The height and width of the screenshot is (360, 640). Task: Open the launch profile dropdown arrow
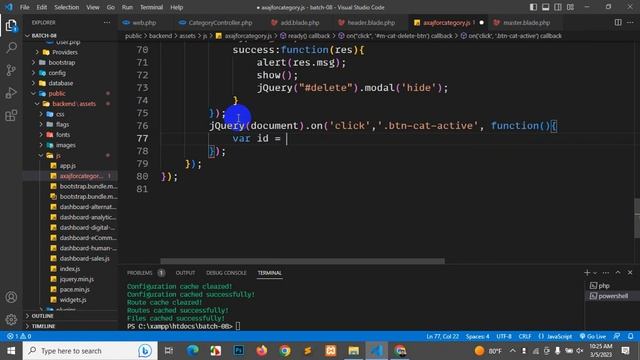[595, 273]
